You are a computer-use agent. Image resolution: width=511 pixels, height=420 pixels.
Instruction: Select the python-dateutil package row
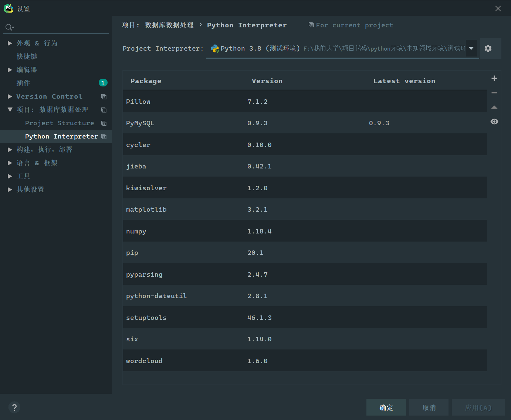click(305, 296)
